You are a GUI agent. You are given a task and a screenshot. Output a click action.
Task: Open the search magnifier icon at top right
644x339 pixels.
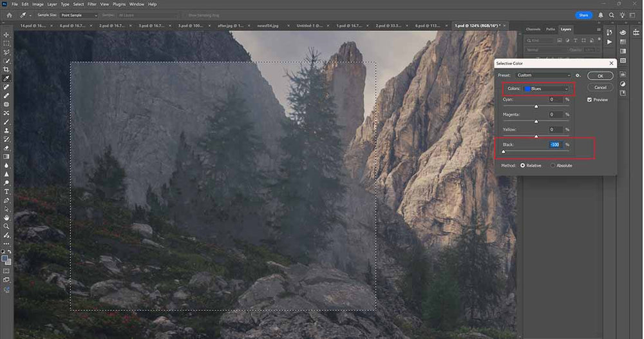click(612, 15)
